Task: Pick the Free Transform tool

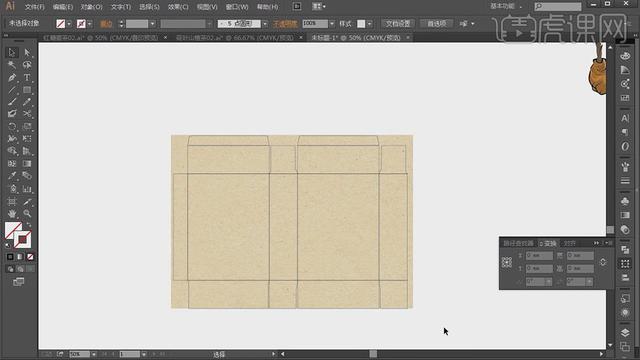Action: (27, 139)
